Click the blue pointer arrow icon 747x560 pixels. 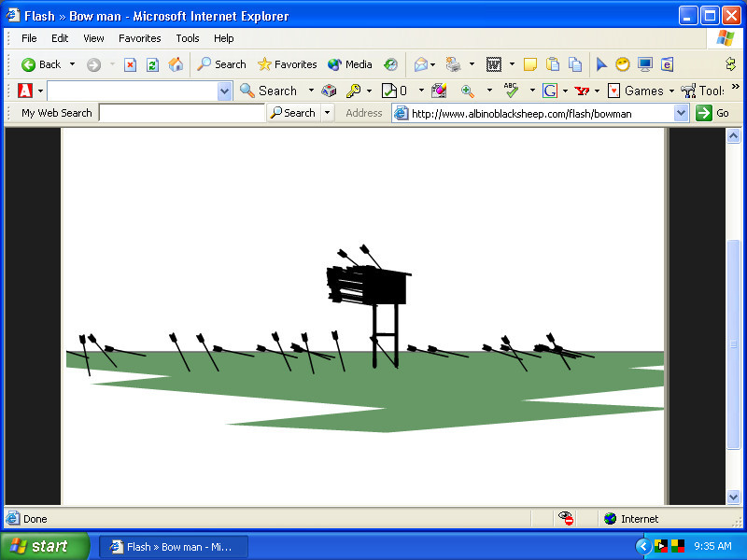pyautogui.click(x=601, y=64)
